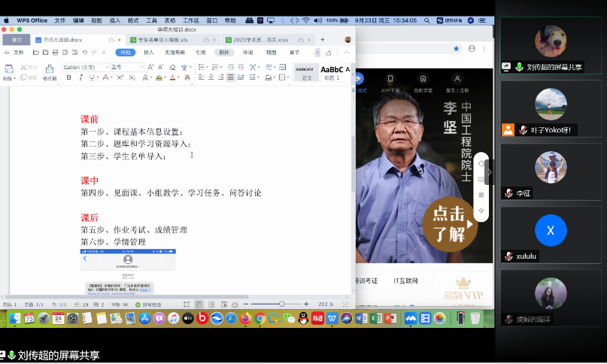Open the 插入 ribbon tab
607x364 pixels.
pos(149,53)
